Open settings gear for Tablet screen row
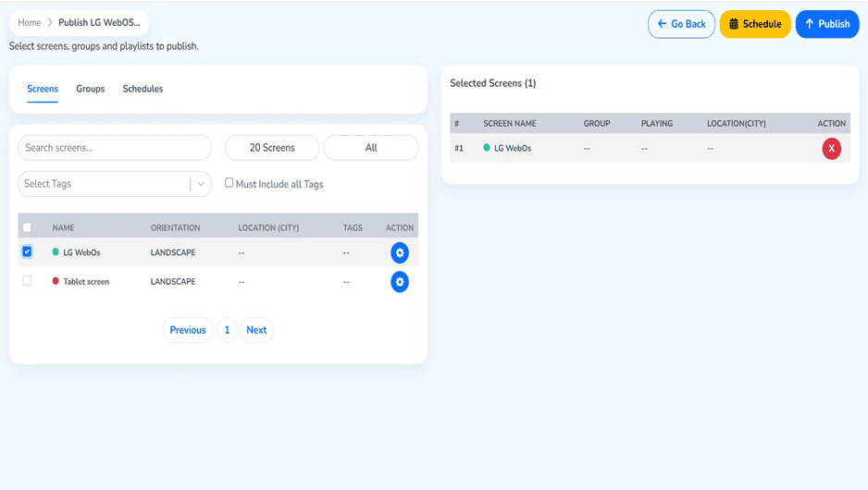Screen dimensions: 868x490 [x=400, y=282]
